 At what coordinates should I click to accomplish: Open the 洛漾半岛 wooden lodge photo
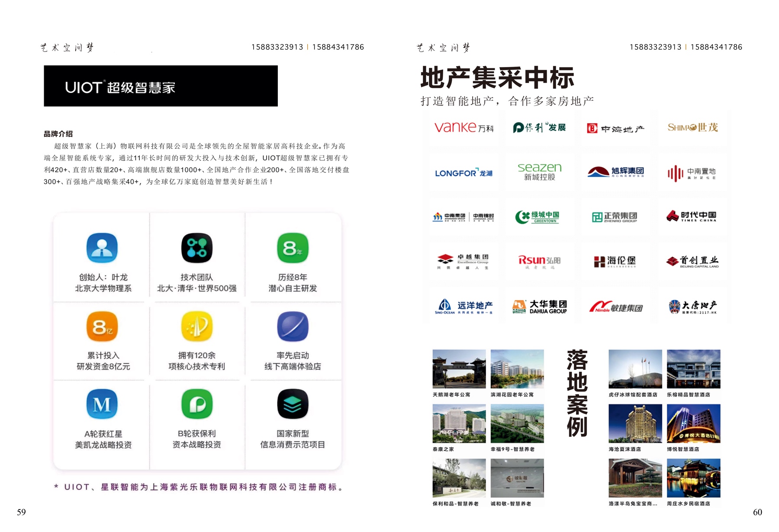click(635, 478)
